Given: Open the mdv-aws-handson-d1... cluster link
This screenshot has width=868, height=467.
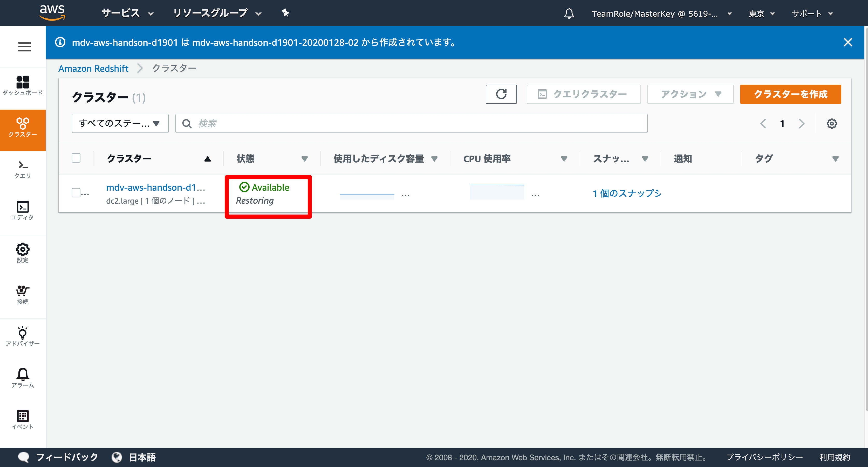Looking at the screenshot, I should click(155, 188).
